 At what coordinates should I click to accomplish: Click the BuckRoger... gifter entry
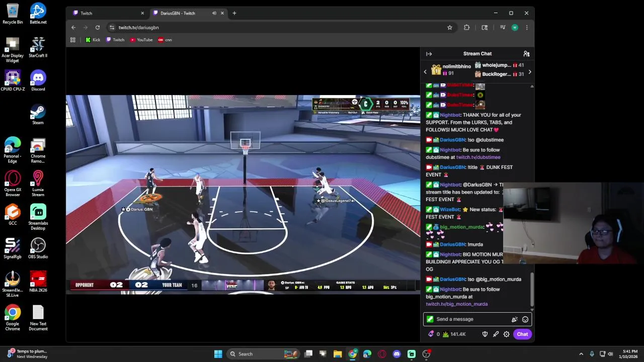[500, 74]
